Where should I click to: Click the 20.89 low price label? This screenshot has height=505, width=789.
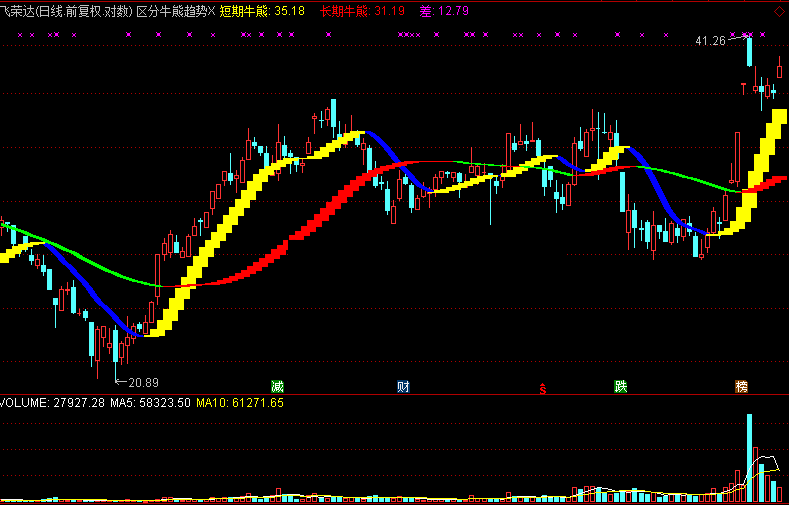click(143, 383)
